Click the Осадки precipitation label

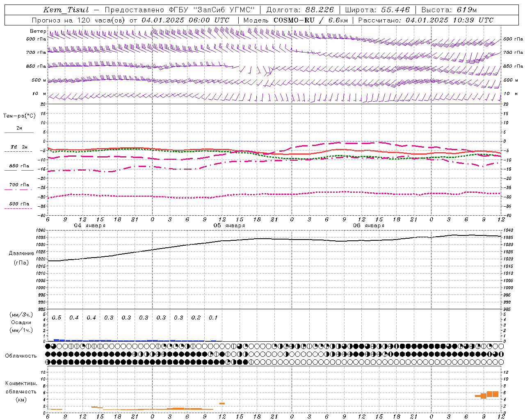click(21, 322)
